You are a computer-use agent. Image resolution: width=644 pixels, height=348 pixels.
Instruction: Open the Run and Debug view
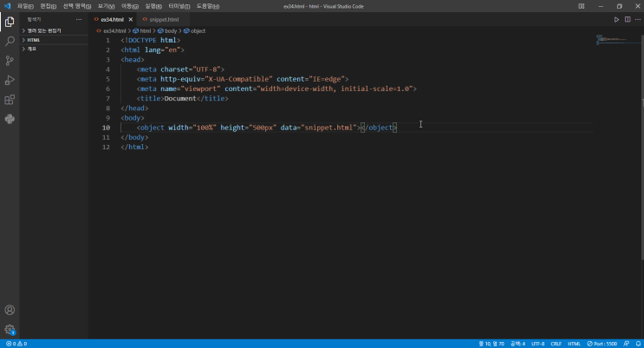click(10, 80)
